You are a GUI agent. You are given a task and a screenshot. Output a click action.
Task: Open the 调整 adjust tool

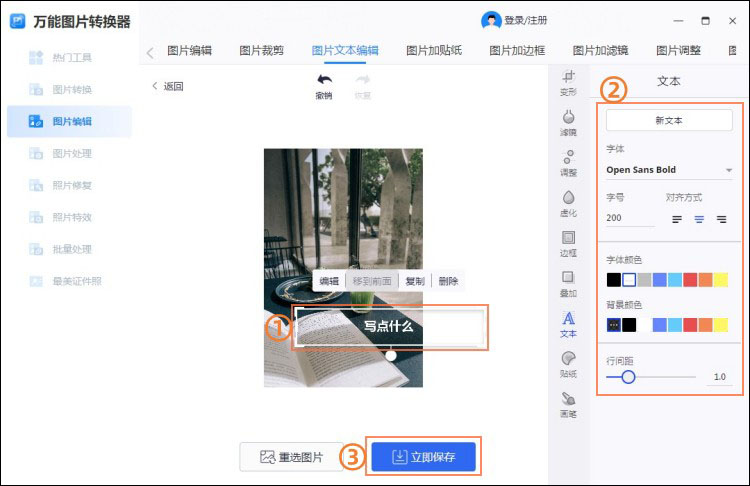tap(568, 163)
